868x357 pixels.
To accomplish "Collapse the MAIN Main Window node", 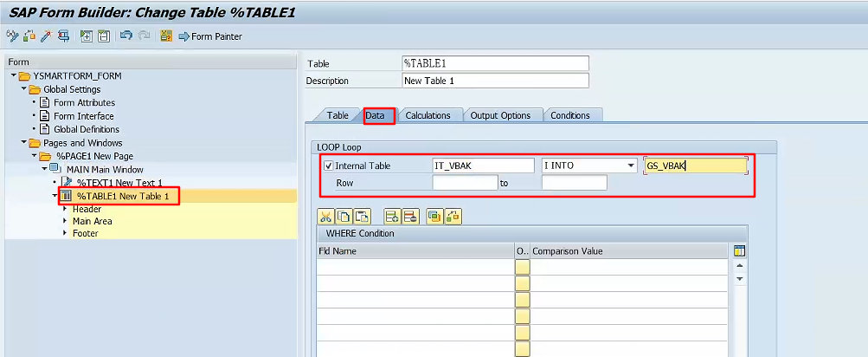I will tap(44, 168).
